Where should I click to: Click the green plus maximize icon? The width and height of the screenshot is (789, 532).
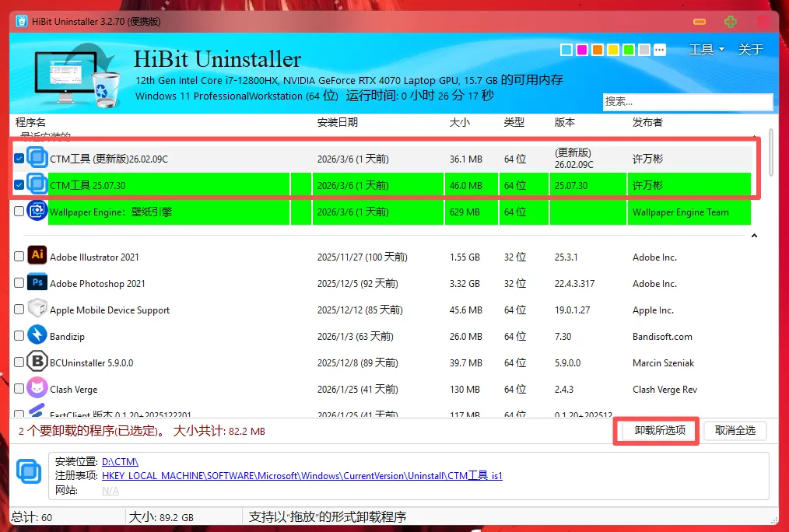coord(731,22)
